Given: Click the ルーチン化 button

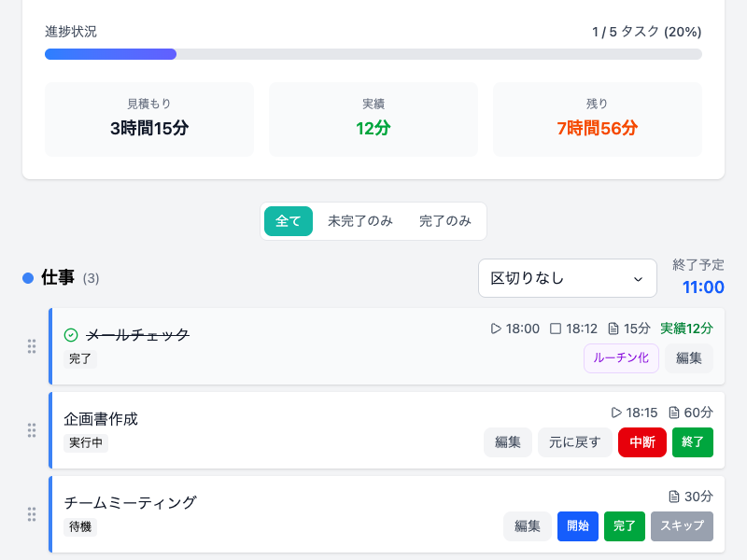Looking at the screenshot, I should (x=621, y=357).
